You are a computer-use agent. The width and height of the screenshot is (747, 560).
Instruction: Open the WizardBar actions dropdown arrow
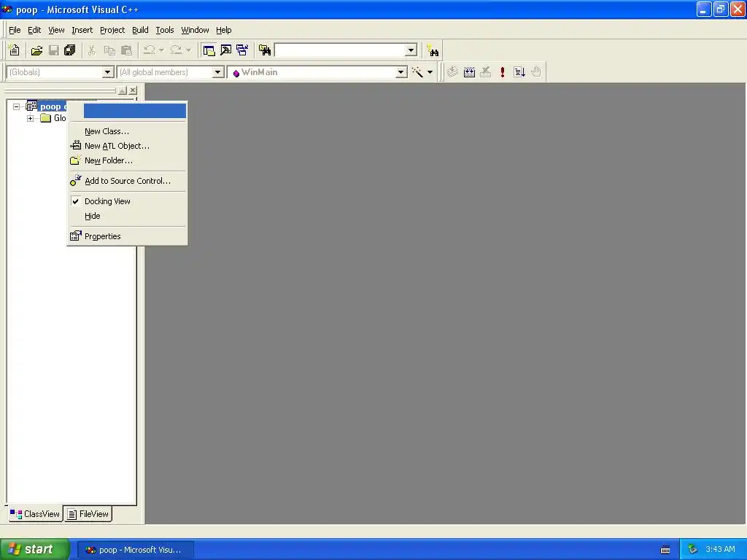[x=430, y=72]
